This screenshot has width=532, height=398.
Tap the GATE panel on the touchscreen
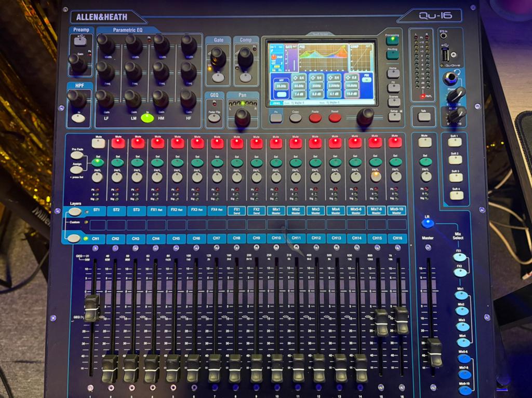291,58
